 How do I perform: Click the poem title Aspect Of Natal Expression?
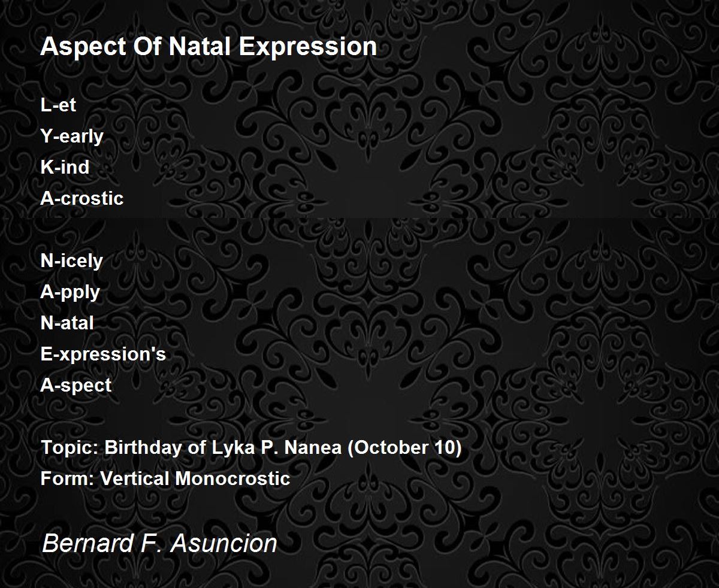click(209, 47)
